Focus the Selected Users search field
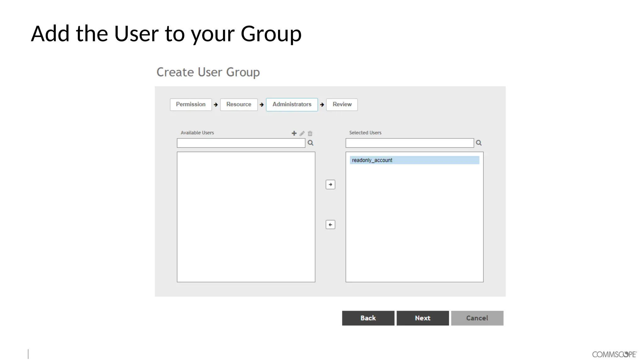The image size is (644, 362). (x=410, y=143)
